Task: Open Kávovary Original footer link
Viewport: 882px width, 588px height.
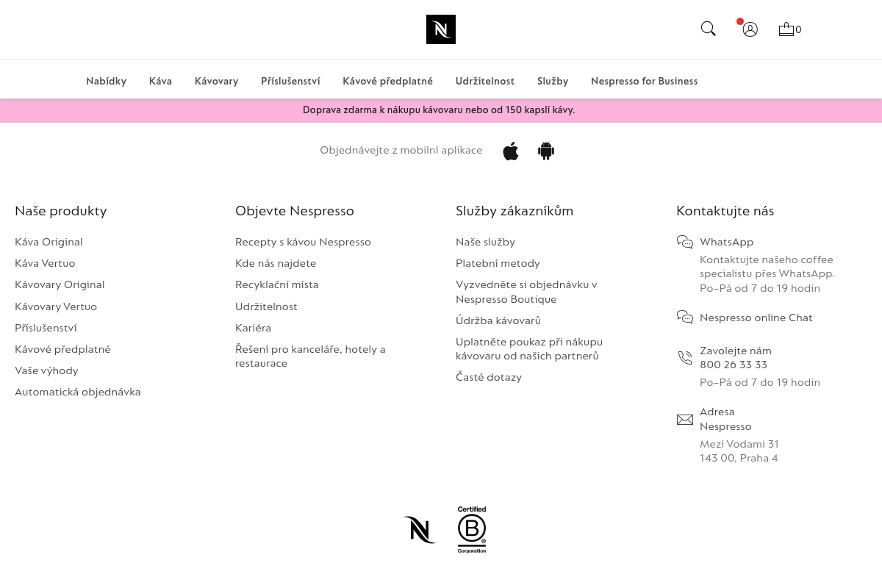Action: click(60, 284)
